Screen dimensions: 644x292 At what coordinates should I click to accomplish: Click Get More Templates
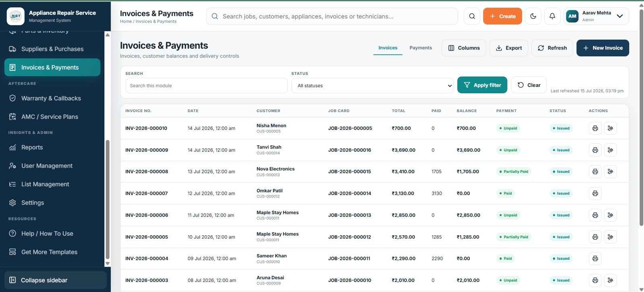coord(52,252)
